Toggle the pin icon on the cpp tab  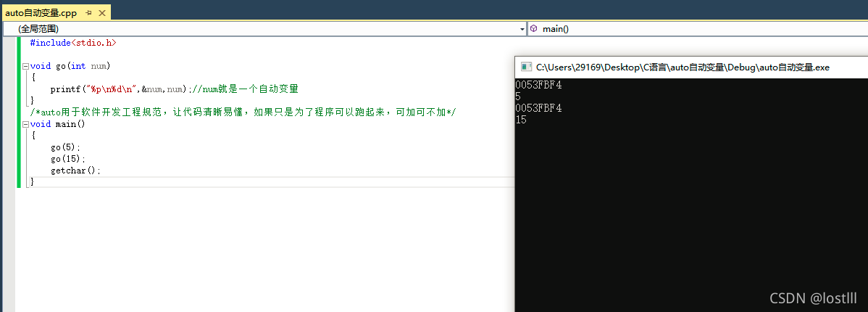click(x=88, y=13)
